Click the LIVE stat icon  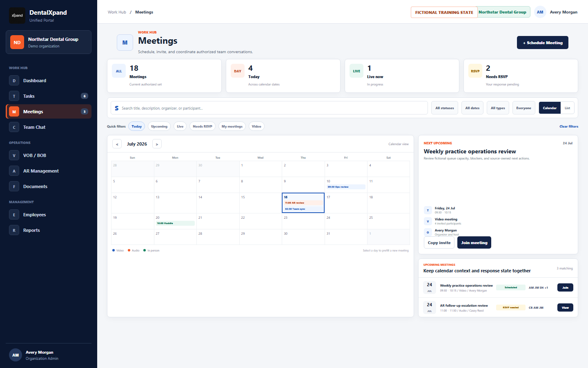[356, 71]
